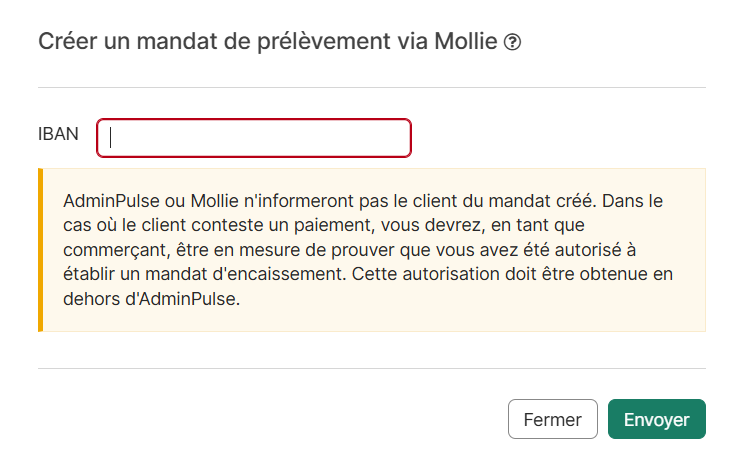The height and width of the screenshot is (465, 738).
Task: Click the "dehors d'AdminPulse" warning line
Action: click(152, 299)
